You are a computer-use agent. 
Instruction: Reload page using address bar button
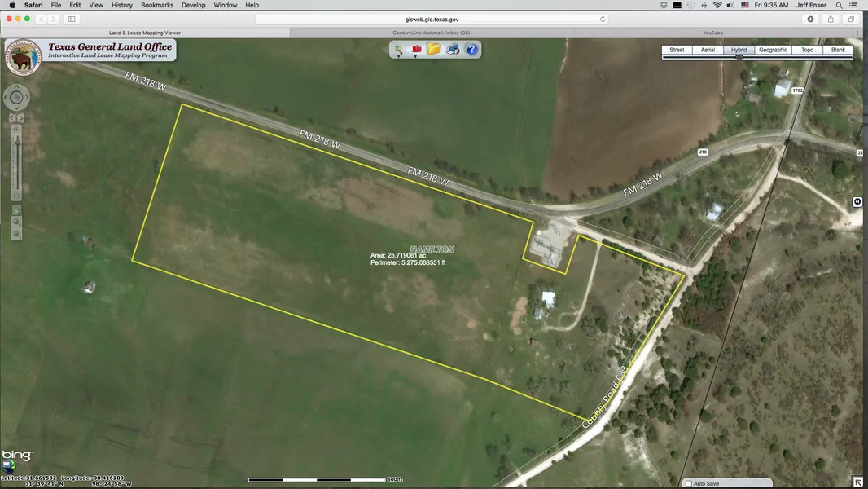coord(603,19)
